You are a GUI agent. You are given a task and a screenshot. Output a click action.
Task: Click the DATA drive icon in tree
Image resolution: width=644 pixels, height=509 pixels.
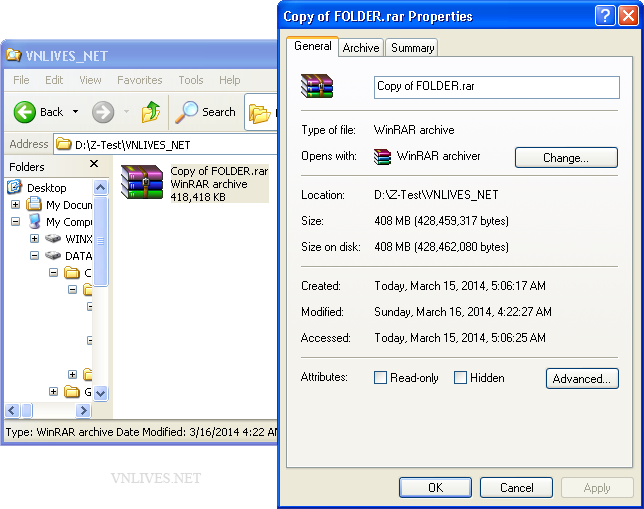(x=53, y=256)
